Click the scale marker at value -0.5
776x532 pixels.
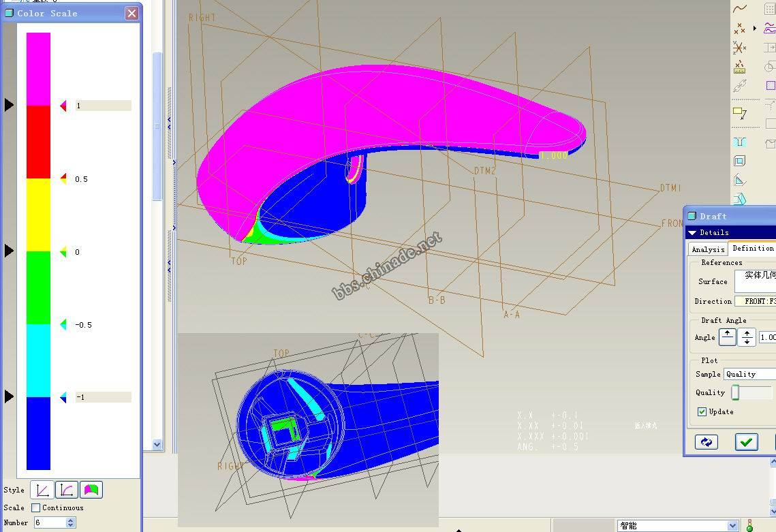63,325
